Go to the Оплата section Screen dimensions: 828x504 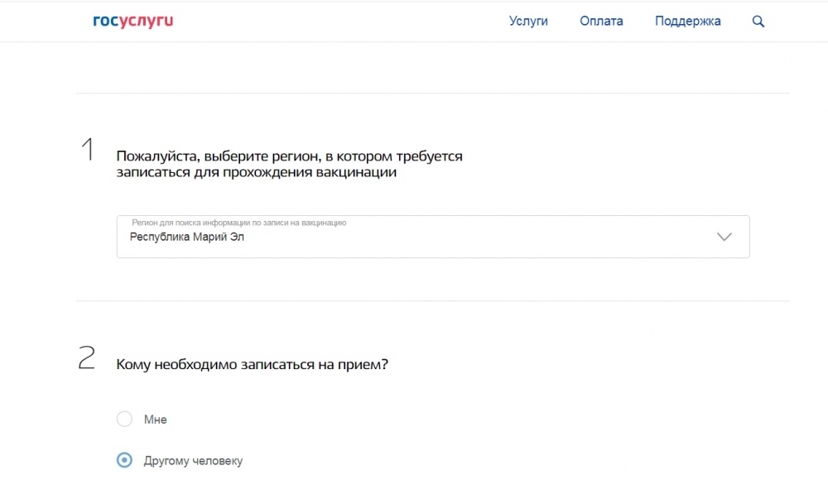pos(601,22)
